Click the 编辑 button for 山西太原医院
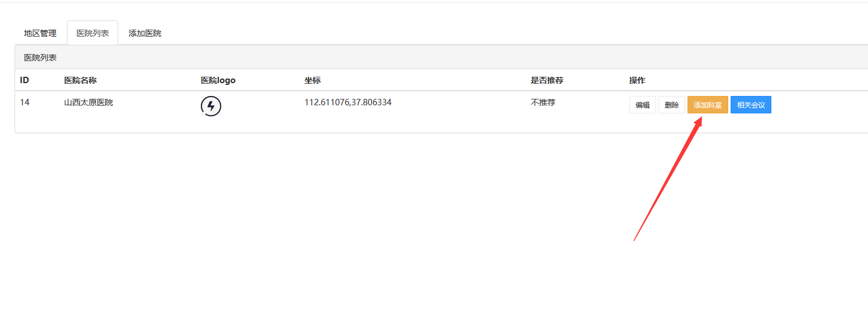Viewport: 868px width, 335px height. [643, 105]
